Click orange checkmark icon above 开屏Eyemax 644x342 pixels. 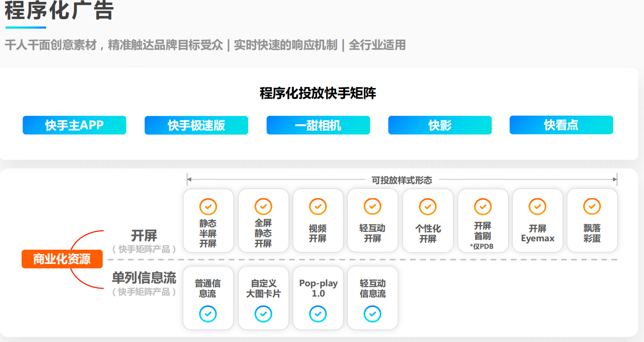(537, 206)
